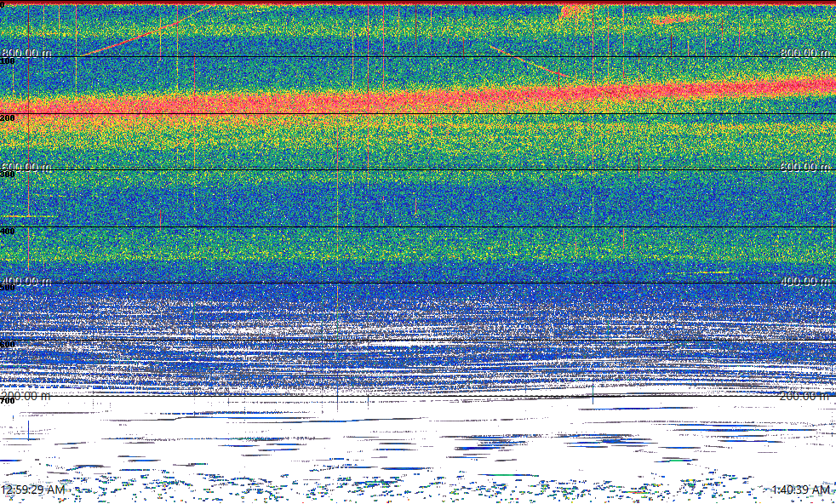Select the right-side 400.00 m depth label
836x504 pixels.
(x=805, y=281)
